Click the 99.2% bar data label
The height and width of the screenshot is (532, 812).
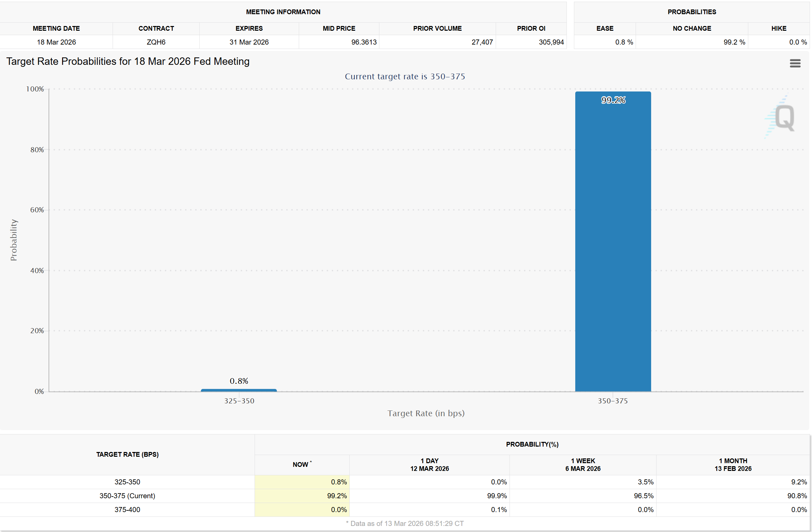coord(613,100)
